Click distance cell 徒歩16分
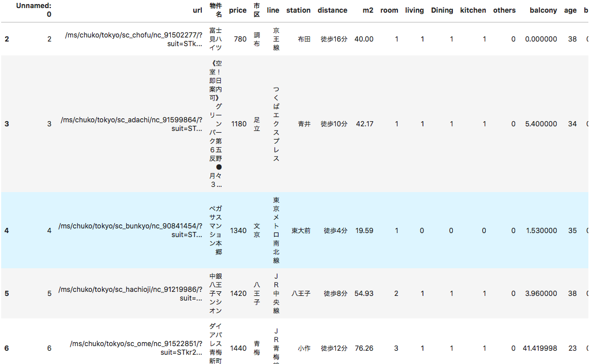Viewport: 593px width, 364px height. point(334,39)
